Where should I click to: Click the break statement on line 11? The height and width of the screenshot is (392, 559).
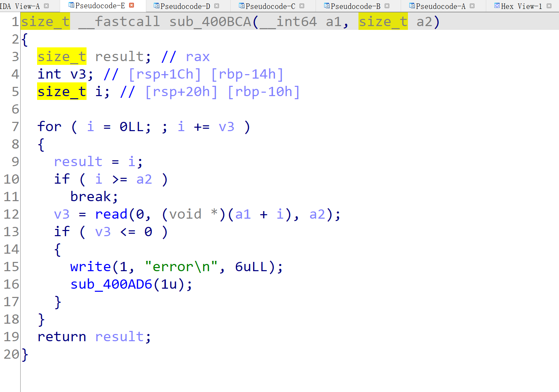[91, 196]
